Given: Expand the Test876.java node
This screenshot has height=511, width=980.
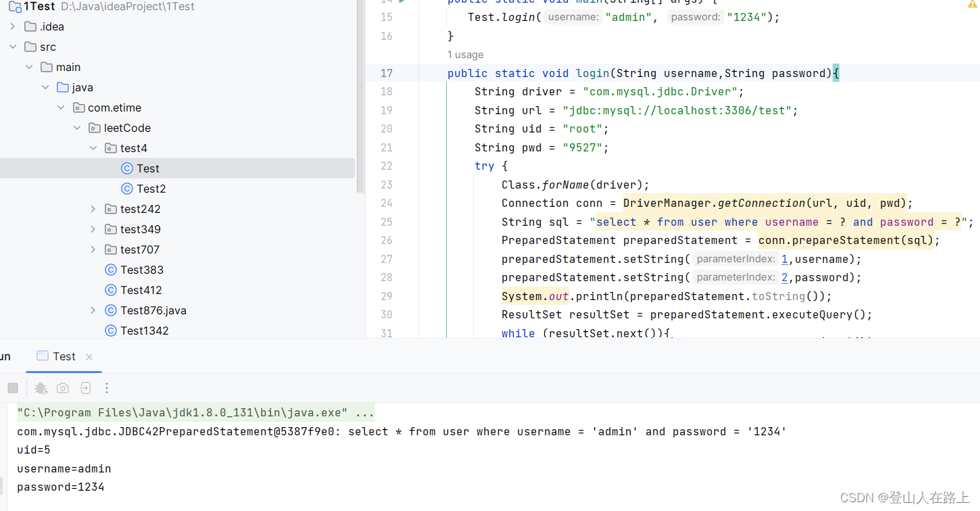Looking at the screenshot, I should (93, 310).
